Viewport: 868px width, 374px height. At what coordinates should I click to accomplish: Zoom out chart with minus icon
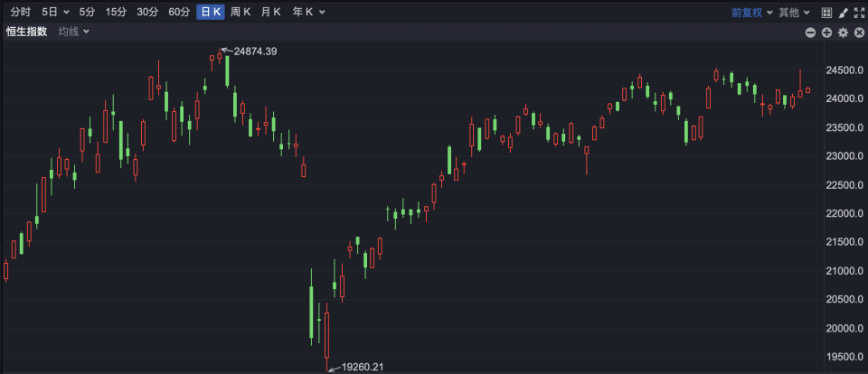tap(810, 33)
